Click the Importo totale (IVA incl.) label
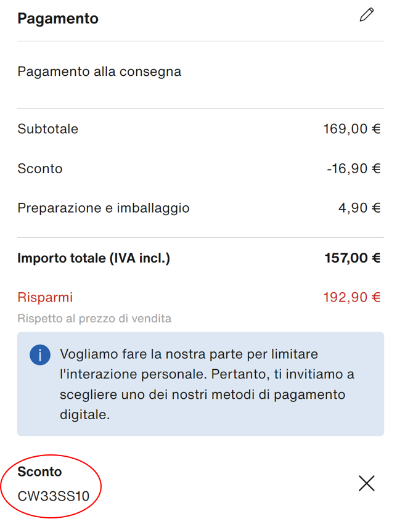The height and width of the screenshot is (532, 405). [x=94, y=258]
